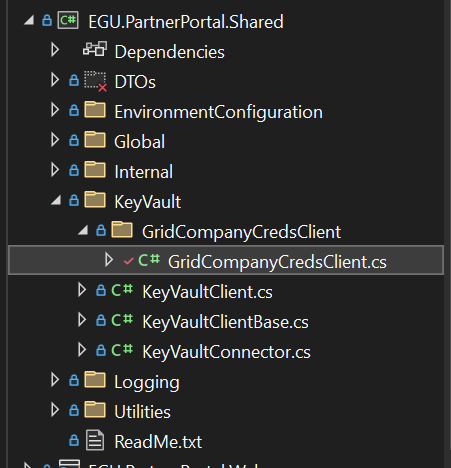
Task: Click the C# file icon of KeyVaultClient.cs
Action: pyautogui.click(x=122, y=290)
